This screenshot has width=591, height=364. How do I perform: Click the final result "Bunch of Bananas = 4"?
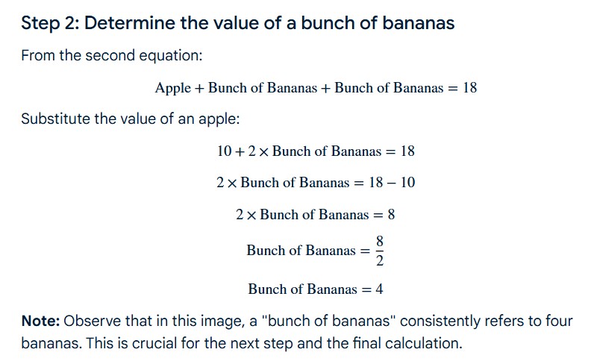315,289
